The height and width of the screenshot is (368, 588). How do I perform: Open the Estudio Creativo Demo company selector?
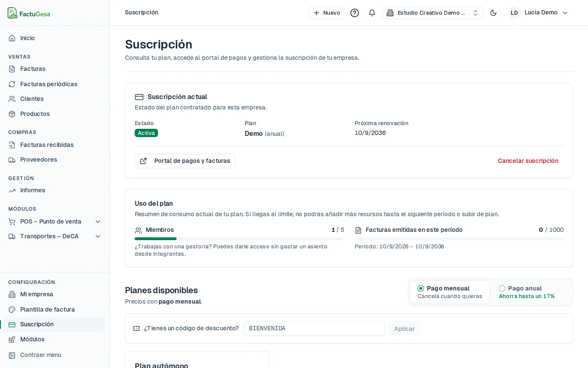pyautogui.click(x=432, y=13)
